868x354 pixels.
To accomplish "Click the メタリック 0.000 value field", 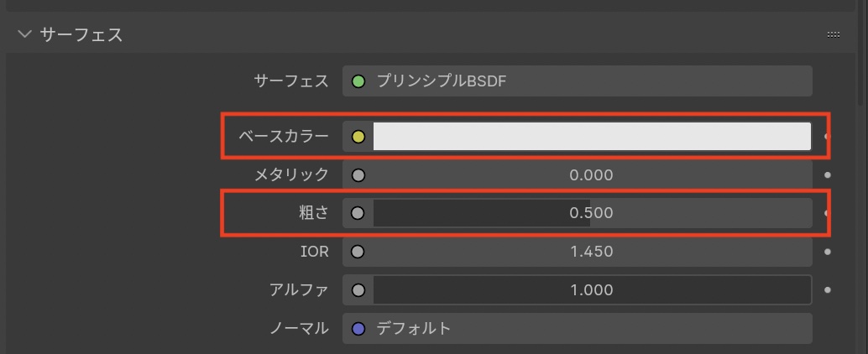I will [592, 175].
